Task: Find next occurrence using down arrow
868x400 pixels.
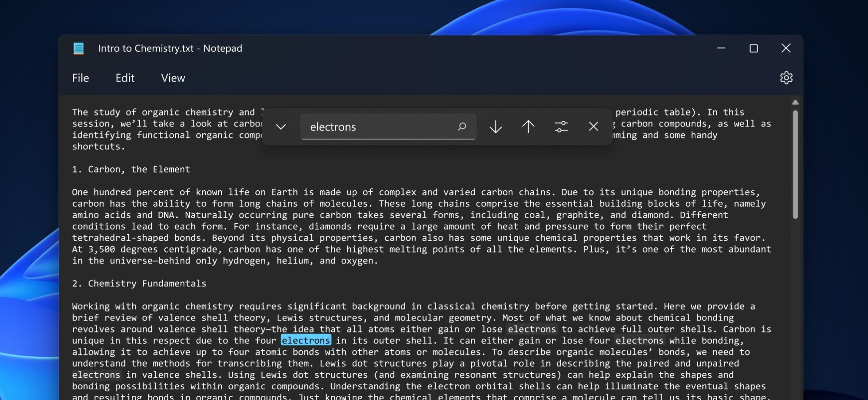Action: pos(495,127)
